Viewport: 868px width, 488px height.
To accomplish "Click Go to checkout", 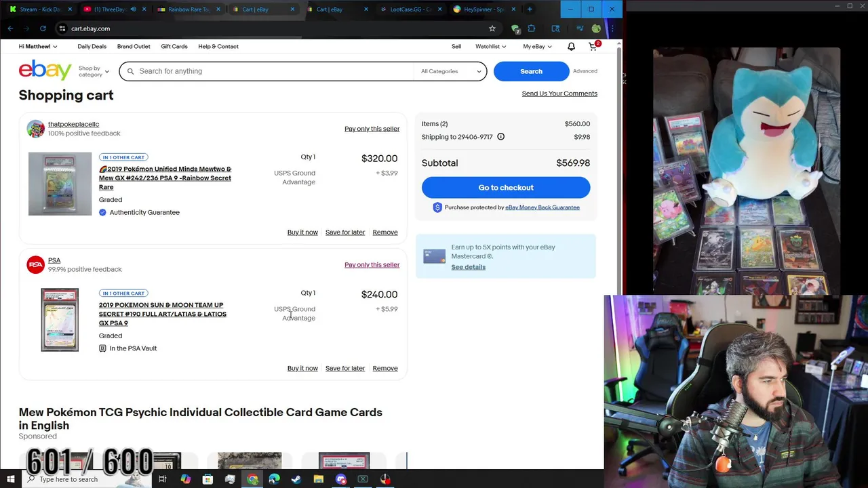I will (506, 188).
